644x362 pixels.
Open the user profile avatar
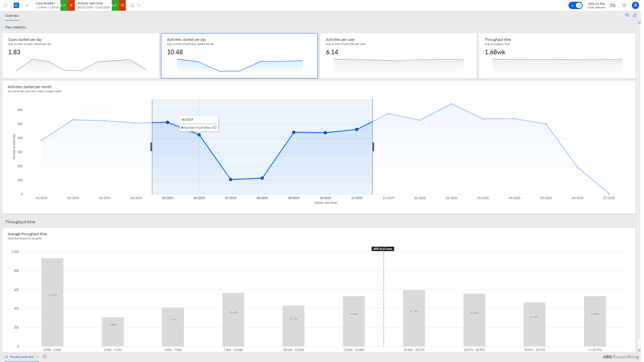[635, 5]
